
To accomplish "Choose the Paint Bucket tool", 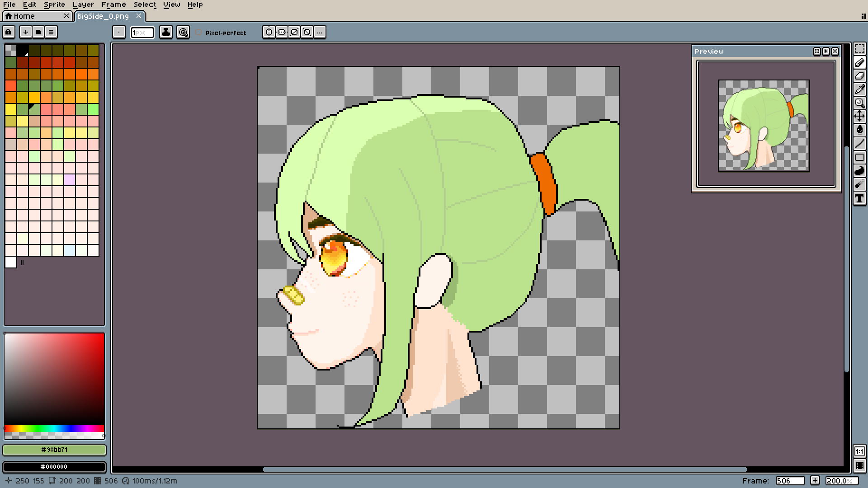I will [x=859, y=130].
